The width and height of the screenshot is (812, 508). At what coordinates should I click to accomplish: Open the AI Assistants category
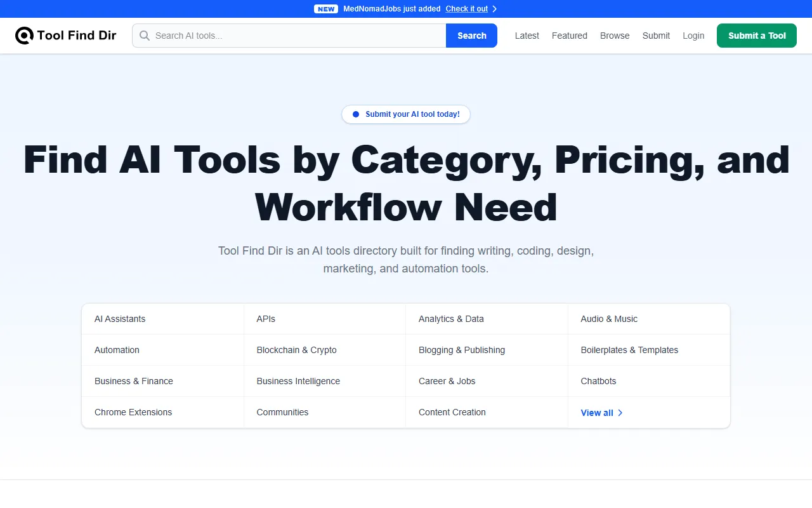coord(120,319)
